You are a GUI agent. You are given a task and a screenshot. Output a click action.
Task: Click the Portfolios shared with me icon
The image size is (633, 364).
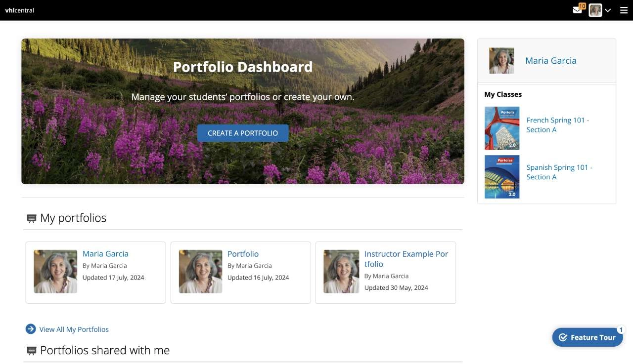31,350
